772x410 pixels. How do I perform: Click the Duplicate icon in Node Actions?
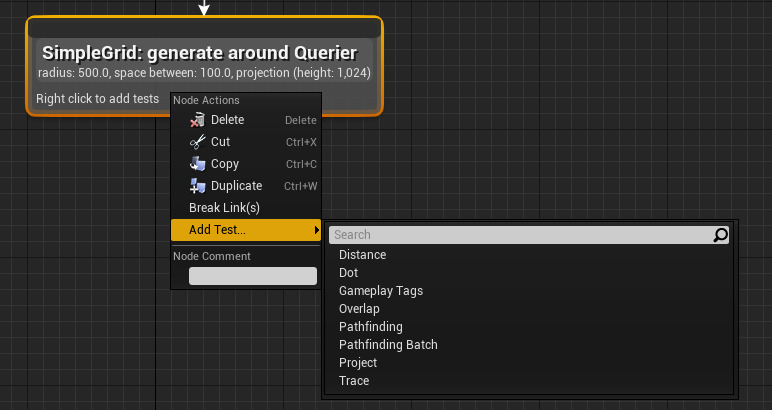click(197, 186)
